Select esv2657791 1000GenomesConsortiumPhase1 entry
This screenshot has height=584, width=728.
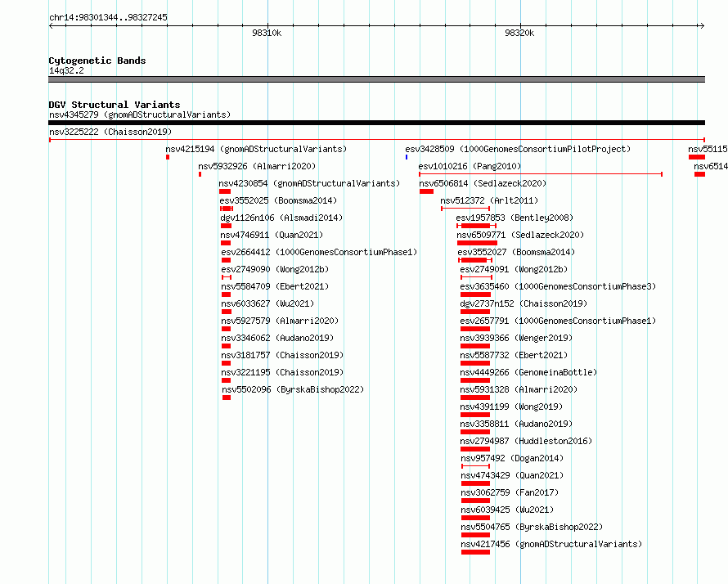point(558,321)
